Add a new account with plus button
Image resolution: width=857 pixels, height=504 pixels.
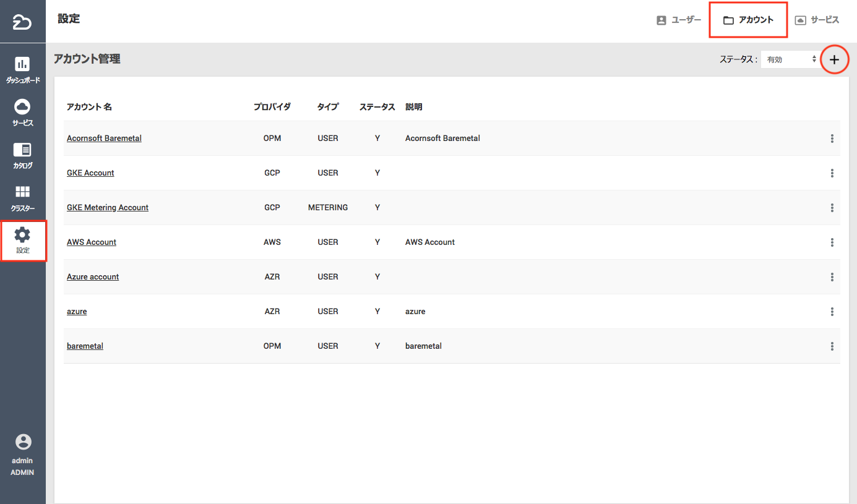pos(834,60)
